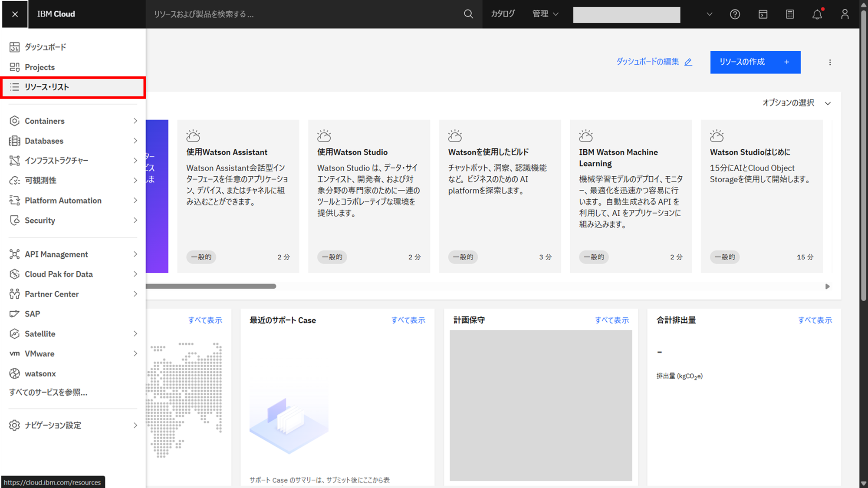Open Projects in the navigation menu
Viewport: 868px width, 488px height.
tap(39, 67)
